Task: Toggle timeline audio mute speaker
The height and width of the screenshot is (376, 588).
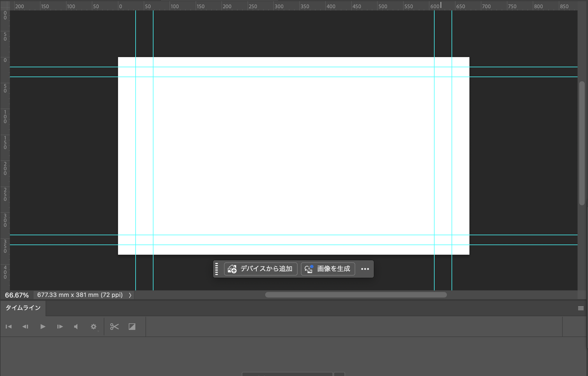Action: pos(76,327)
